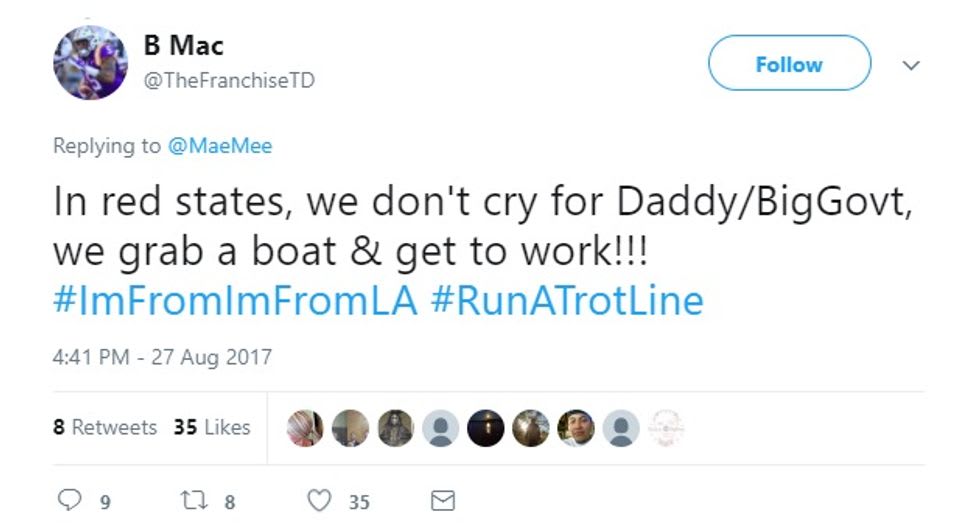This screenshot has width=980, height=530.
Task: Follow B Mac
Action: click(x=789, y=63)
